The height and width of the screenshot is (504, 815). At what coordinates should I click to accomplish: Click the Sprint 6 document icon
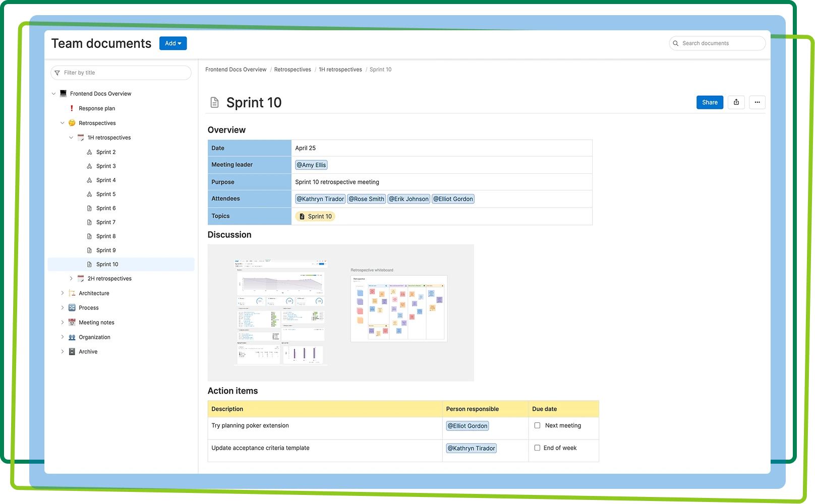click(x=89, y=208)
